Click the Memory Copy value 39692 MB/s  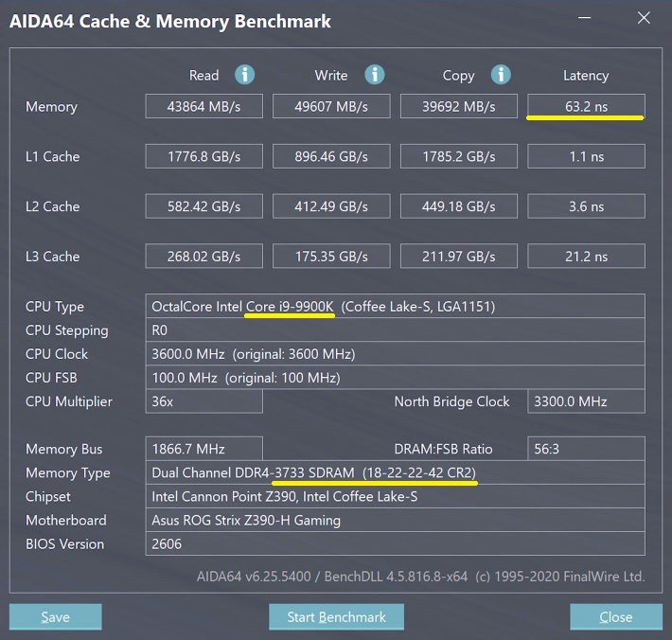pyautogui.click(x=460, y=107)
